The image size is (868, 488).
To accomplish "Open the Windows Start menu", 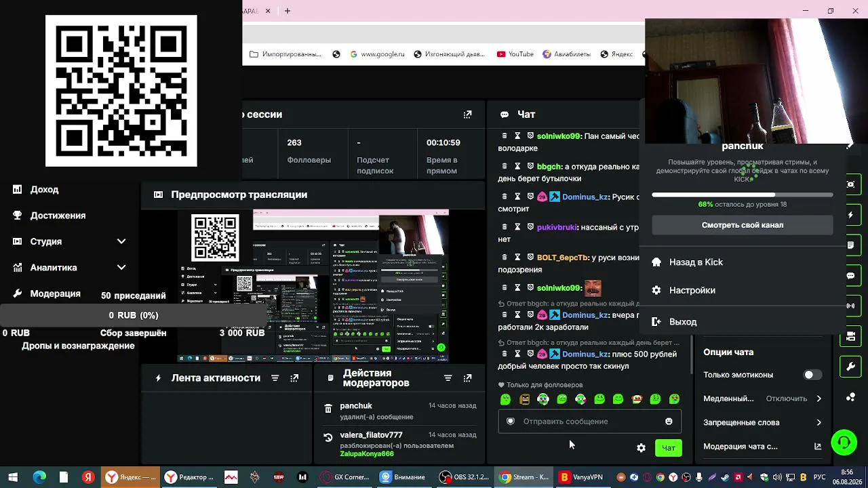I will pos(12,477).
